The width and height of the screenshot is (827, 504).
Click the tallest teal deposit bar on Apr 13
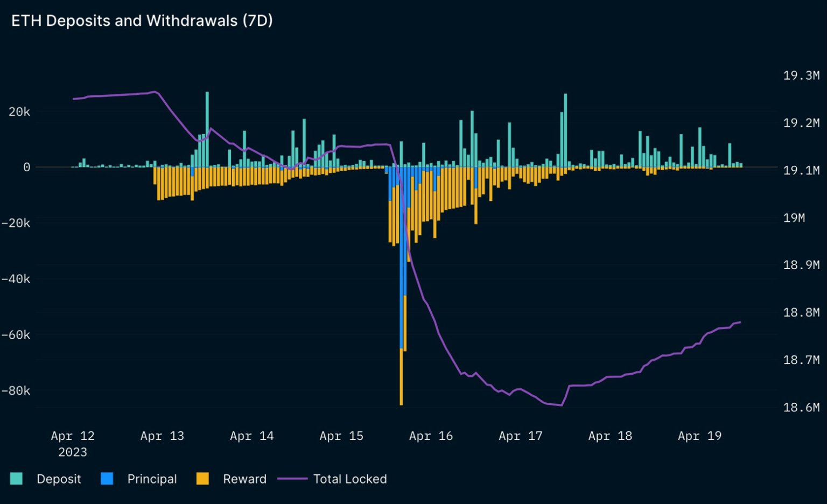click(x=207, y=129)
